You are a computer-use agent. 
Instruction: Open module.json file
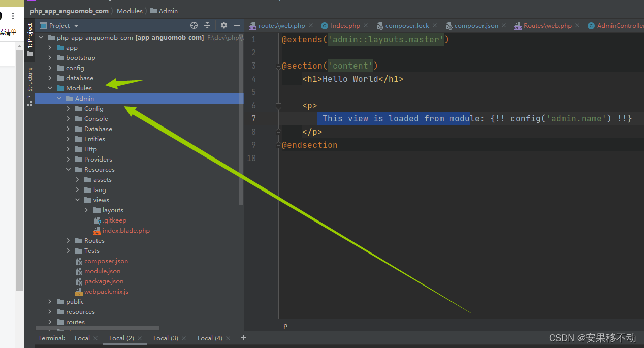(x=102, y=271)
